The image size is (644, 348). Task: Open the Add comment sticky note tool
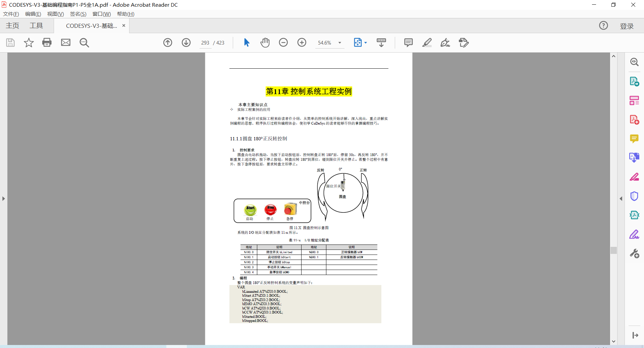tap(408, 43)
